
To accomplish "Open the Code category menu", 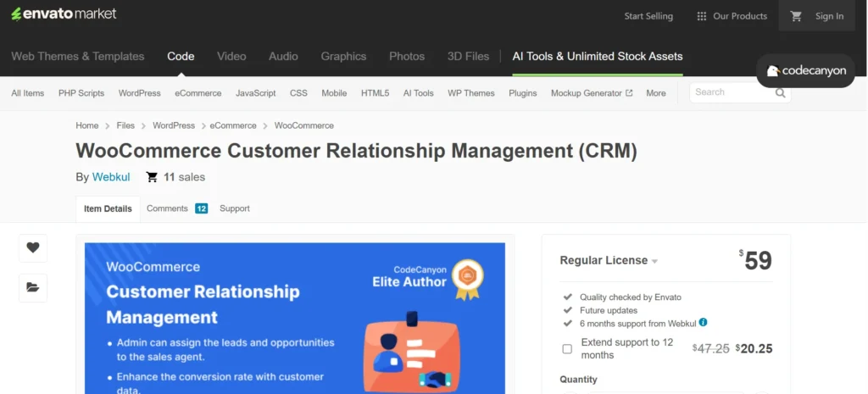I will click(x=181, y=56).
